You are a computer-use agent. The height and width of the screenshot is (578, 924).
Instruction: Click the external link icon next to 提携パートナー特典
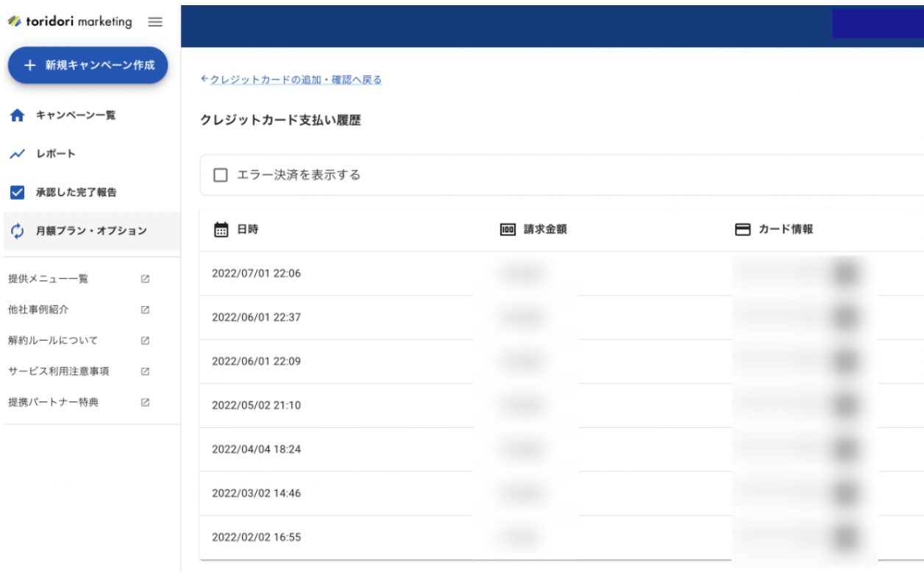[x=146, y=402]
